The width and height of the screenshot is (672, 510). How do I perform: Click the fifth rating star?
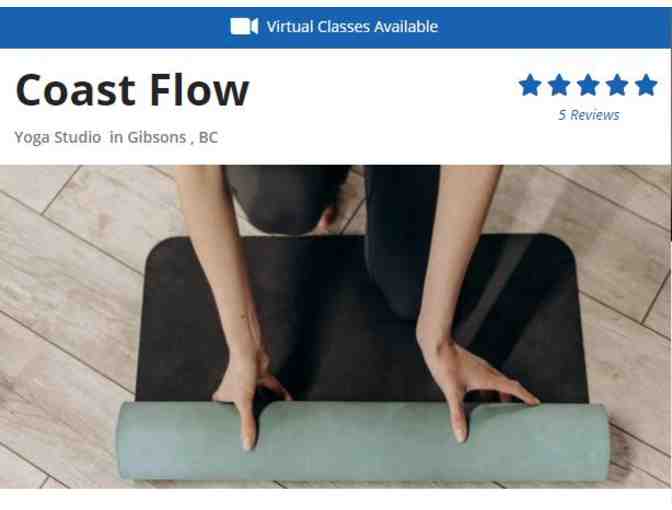coord(646,85)
